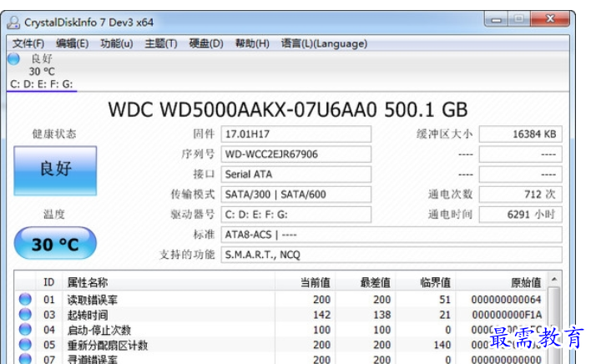The height and width of the screenshot is (364, 591).
Task: Click the standard field ATA8-ACS
Action: point(391,235)
